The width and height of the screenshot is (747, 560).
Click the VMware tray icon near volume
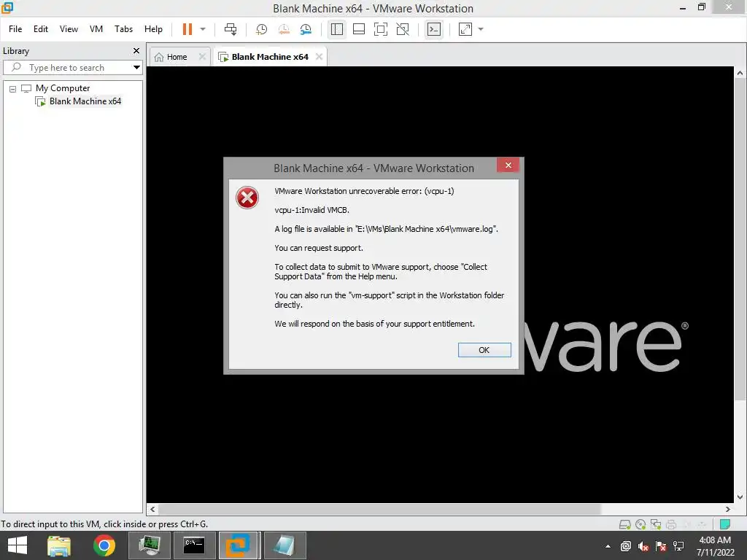625,546
